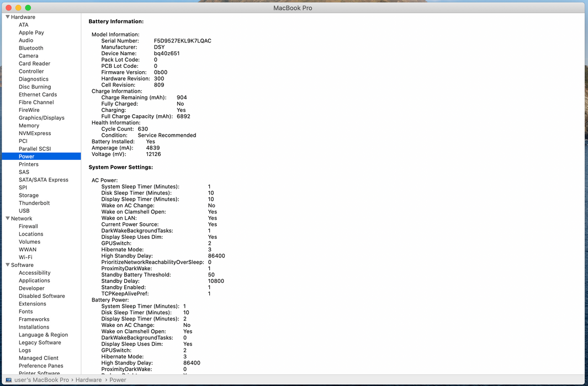Screen dimensions: 588x386
Task: Select Installations in sidebar
Action: (34, 327)
